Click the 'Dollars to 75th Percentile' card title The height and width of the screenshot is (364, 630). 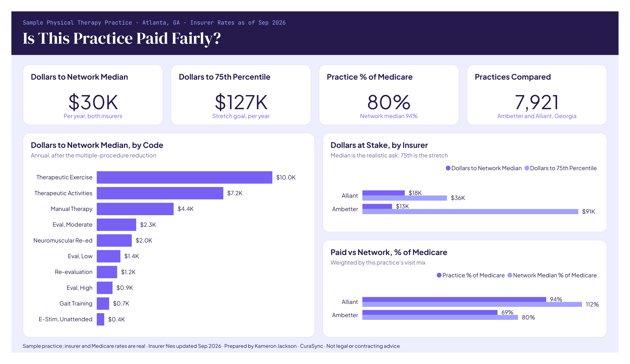[224, 77]
